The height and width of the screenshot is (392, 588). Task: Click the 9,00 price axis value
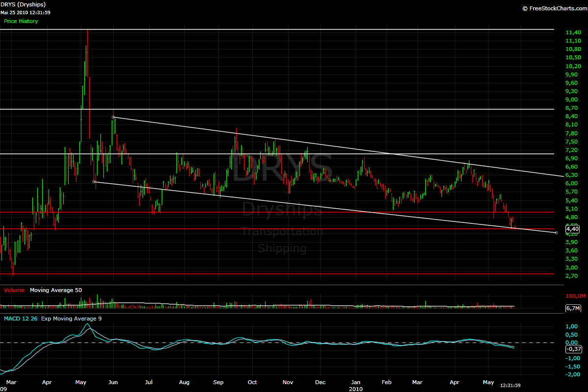pos(571,99)
